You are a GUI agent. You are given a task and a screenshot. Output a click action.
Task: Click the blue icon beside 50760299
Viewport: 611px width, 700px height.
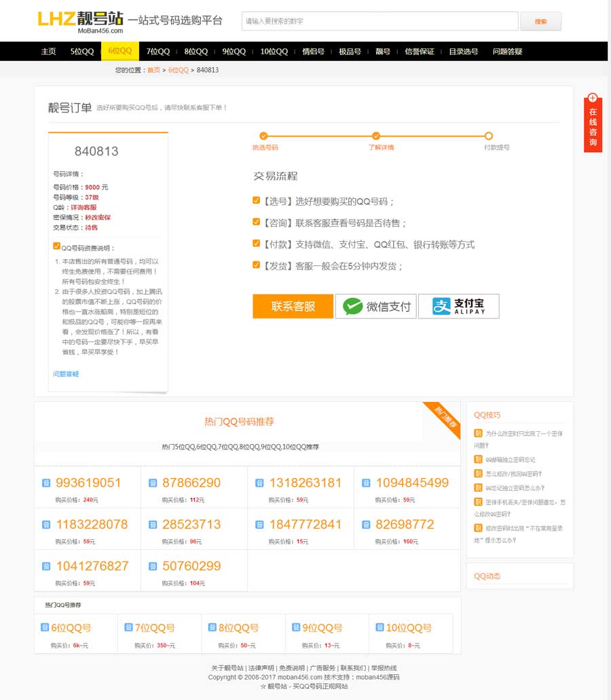(x=153, y=566)
